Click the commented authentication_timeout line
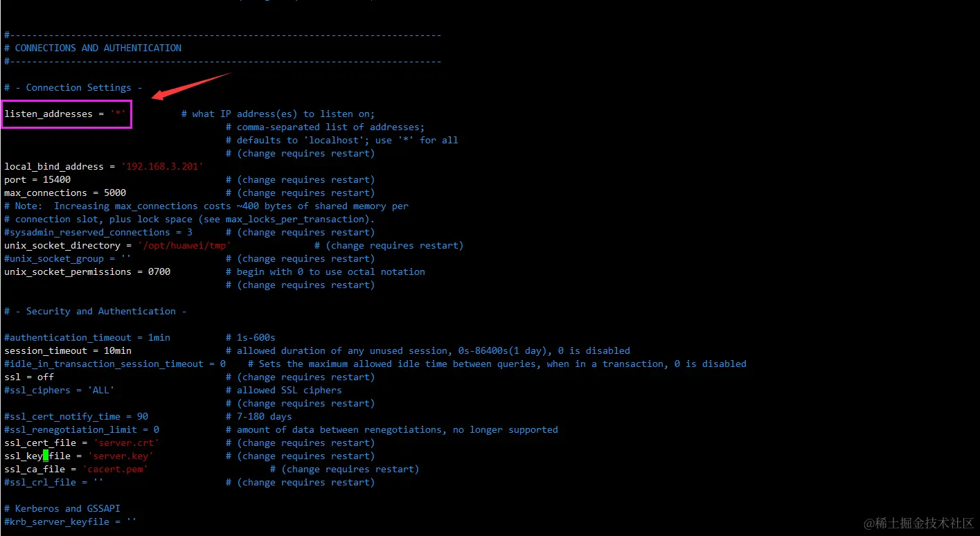The image size is (980, 536). click(x=87, y=338)
